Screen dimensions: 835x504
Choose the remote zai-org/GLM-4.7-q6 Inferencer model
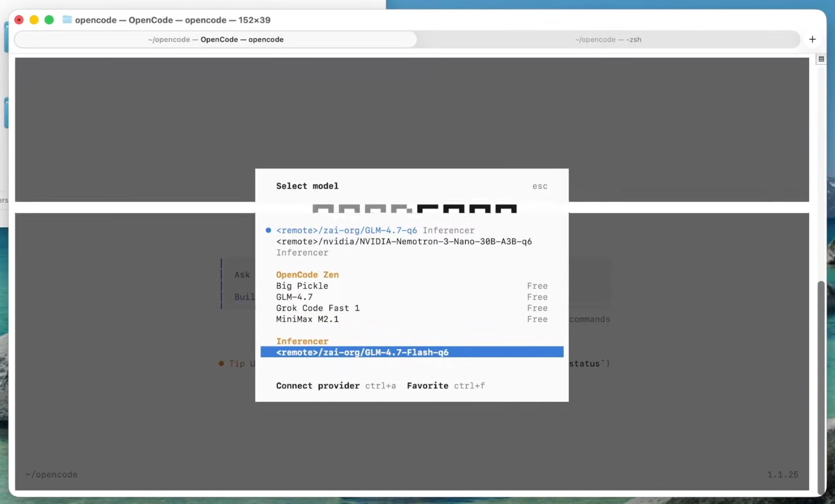(x=375, y=230)
